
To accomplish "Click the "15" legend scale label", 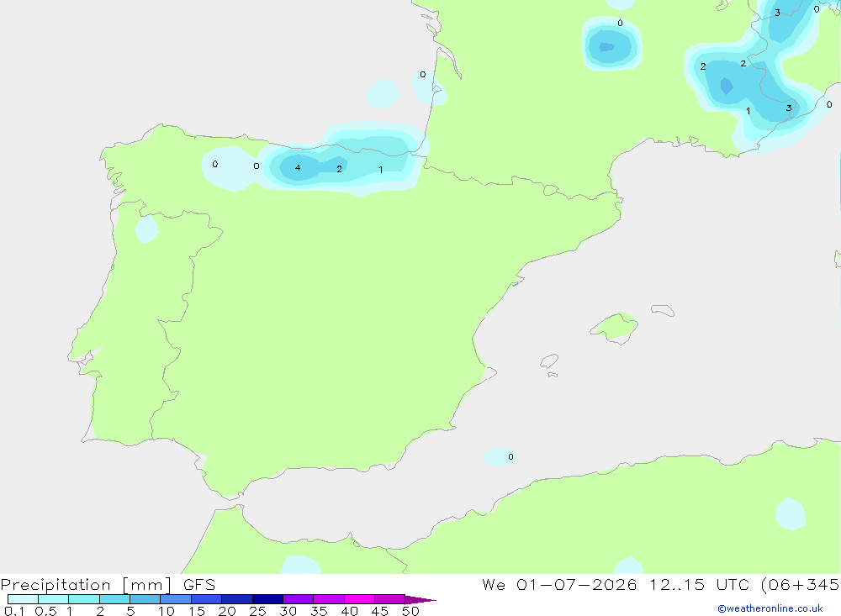I will point(197,611).
